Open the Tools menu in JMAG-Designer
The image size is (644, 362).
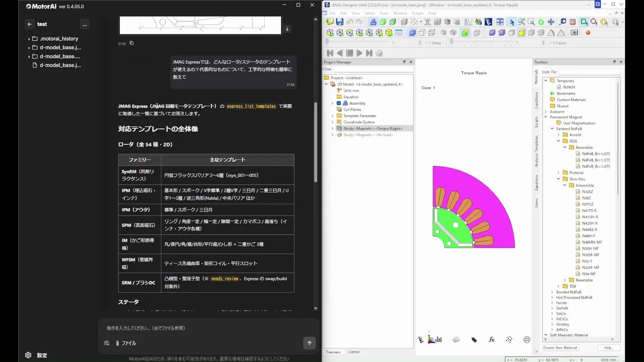tap(384, 13)
